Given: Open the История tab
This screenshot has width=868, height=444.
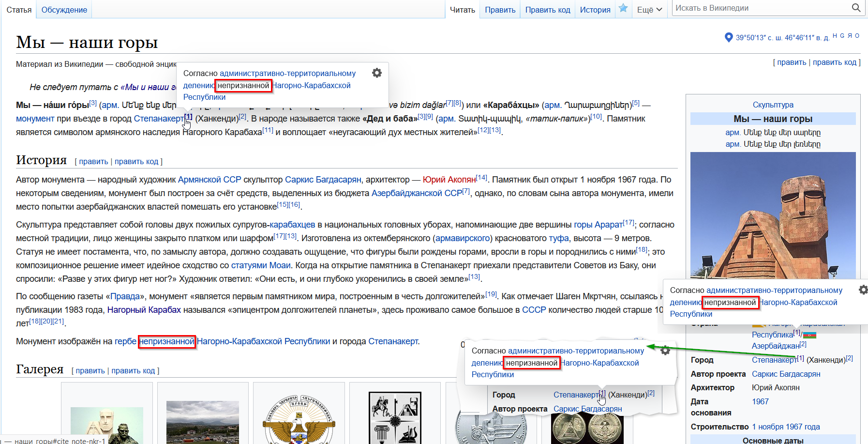Looking at the screenshot, I should tap(595, 10).
